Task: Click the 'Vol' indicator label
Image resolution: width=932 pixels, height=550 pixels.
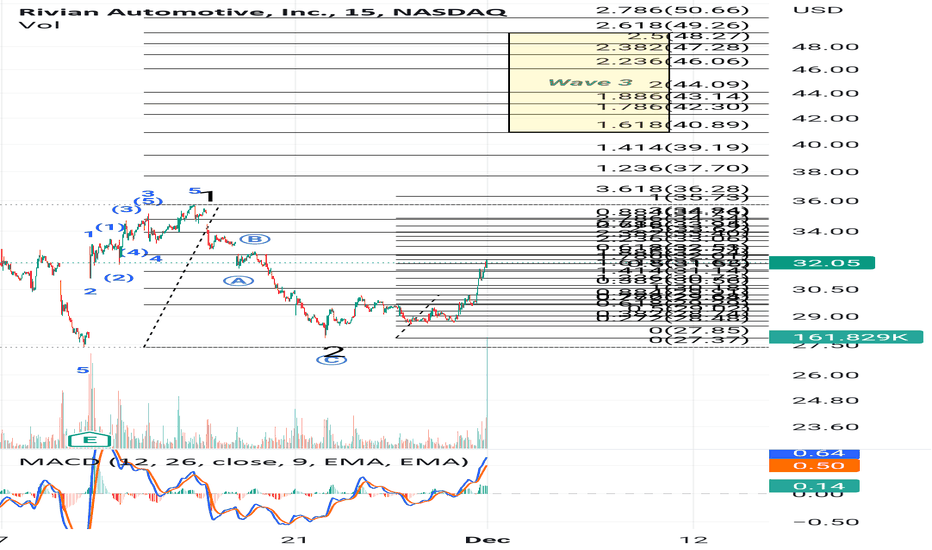Action: (39, 25)
